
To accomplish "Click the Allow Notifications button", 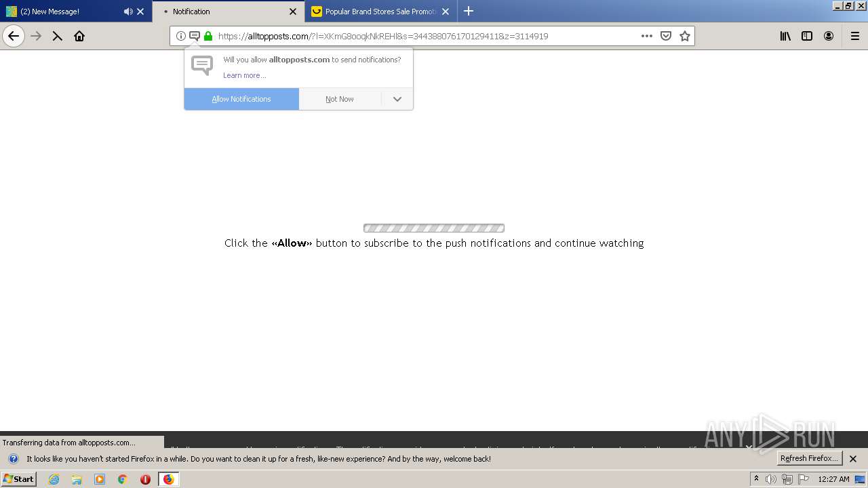I will [x=241, y=99].
